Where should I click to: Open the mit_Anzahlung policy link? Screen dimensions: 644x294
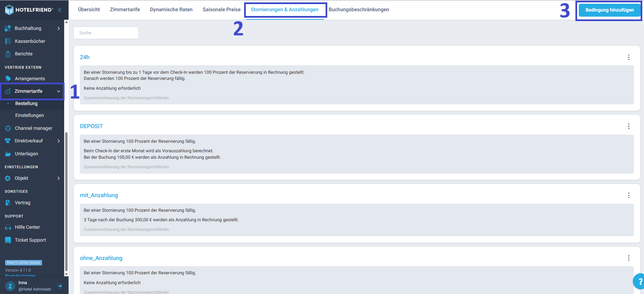pyautogui.click(x=99, y=195)
